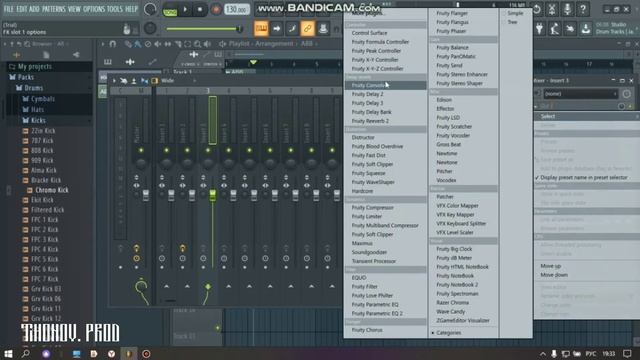Viewport: 640px width, 360px height.
Task: Select the playlist zoom magnifier tool icon
Action: click(198, 44)
